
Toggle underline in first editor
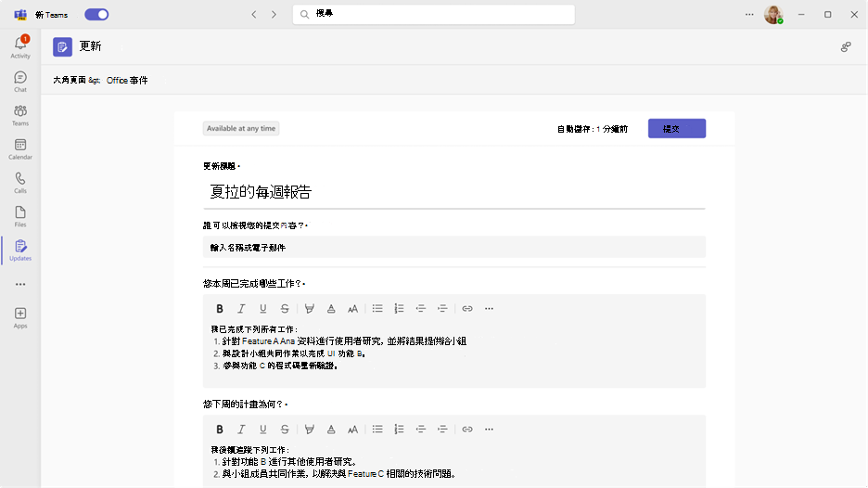click(263, 309)
